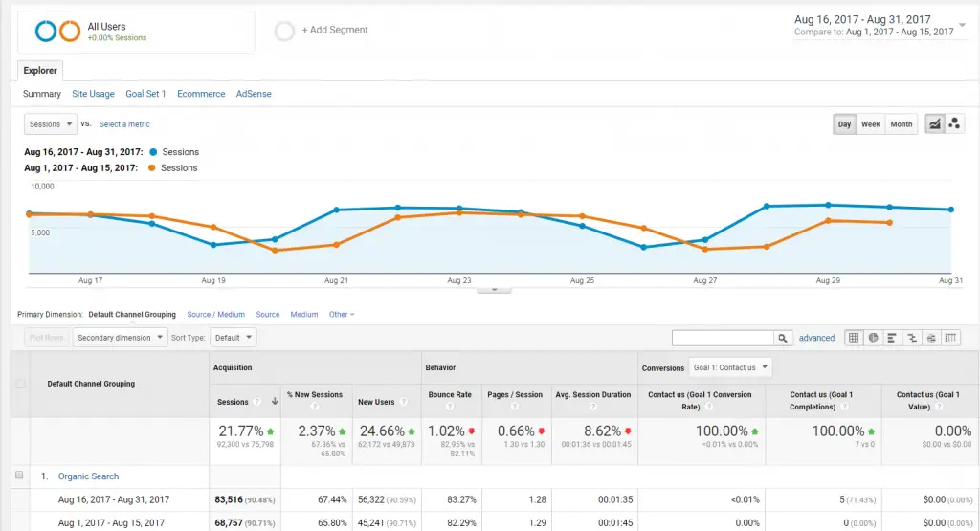Expand the Other dimension dropdown
Screen dimensions: 980x531
click(342, 314)
